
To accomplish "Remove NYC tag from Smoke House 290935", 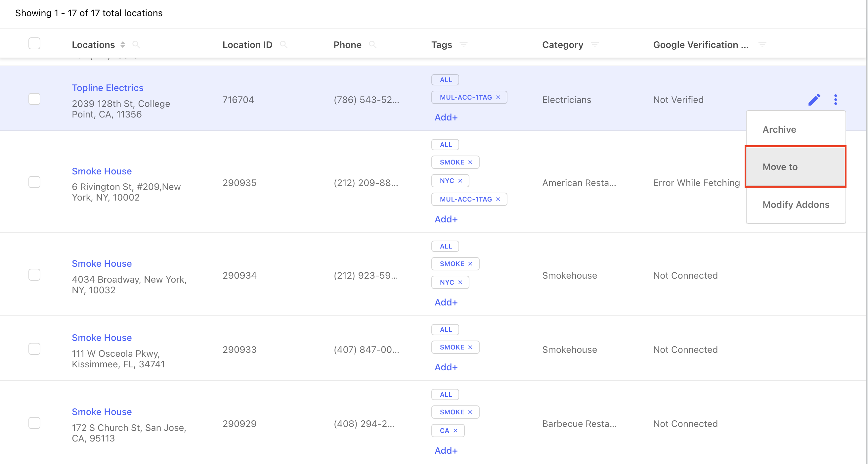I will (460, 181).
